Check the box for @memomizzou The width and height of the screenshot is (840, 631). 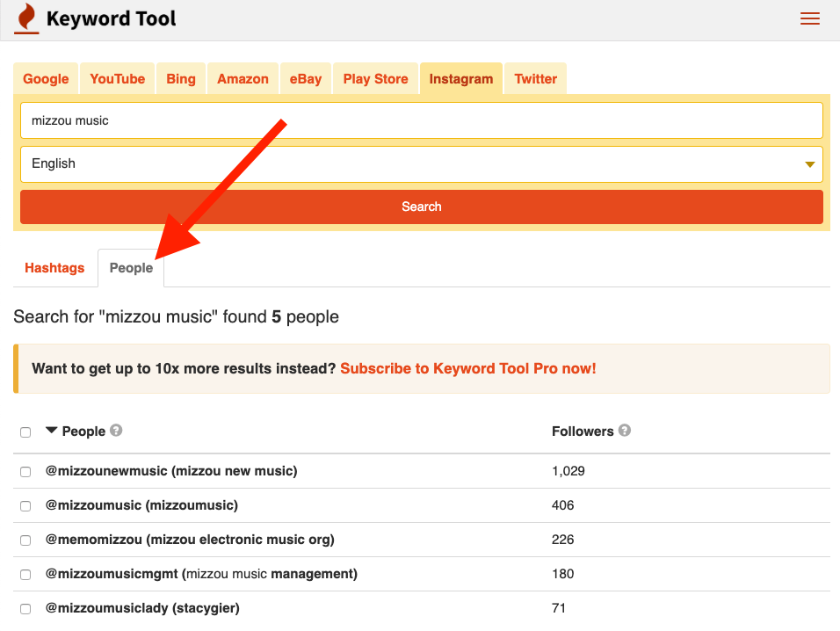(x=25, y=540)
